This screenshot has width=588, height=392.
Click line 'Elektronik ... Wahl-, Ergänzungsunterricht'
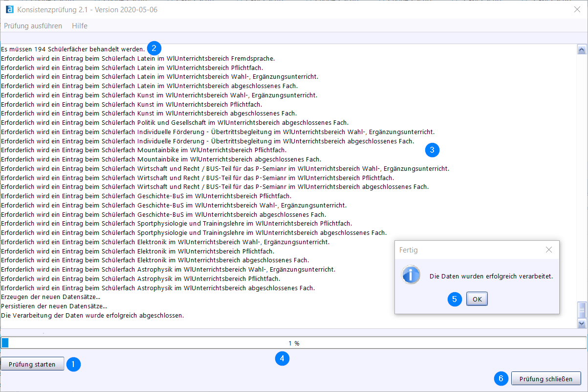(x=165, y=242)
